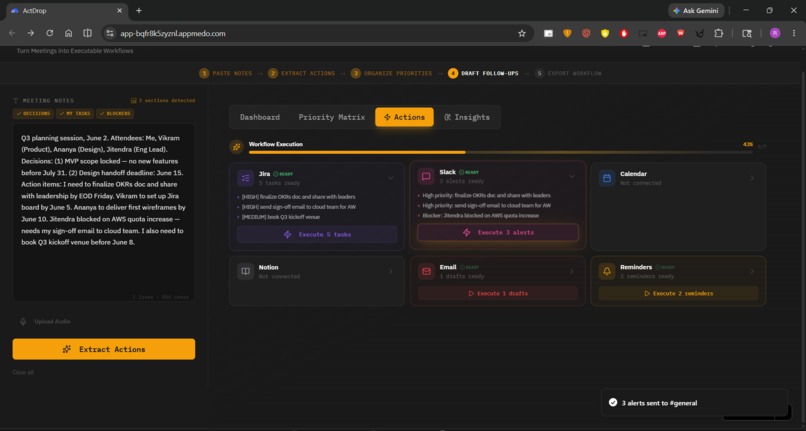Open the purple Chrome profile avatar
806x431 pixels.
coord(775,33)
